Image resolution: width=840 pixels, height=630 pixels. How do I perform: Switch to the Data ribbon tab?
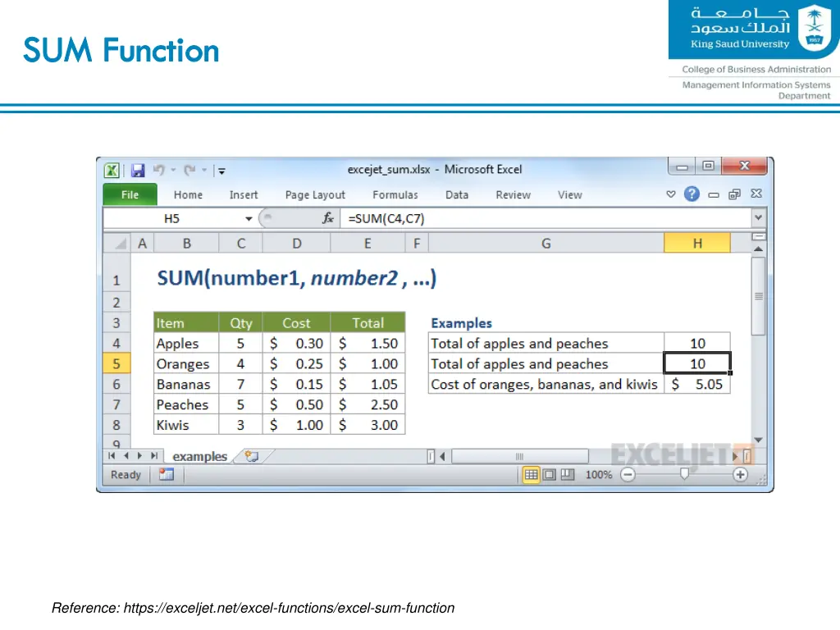457,195
